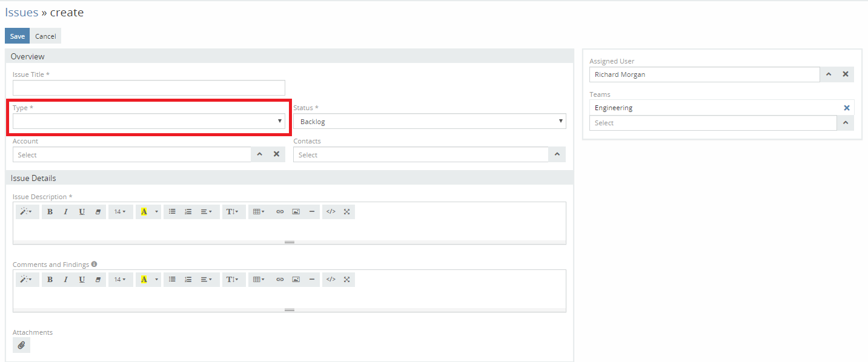This screenshot has height=362, width=868.
Task: Click the Attachments paperclip icon
Action: click(21, 345)
